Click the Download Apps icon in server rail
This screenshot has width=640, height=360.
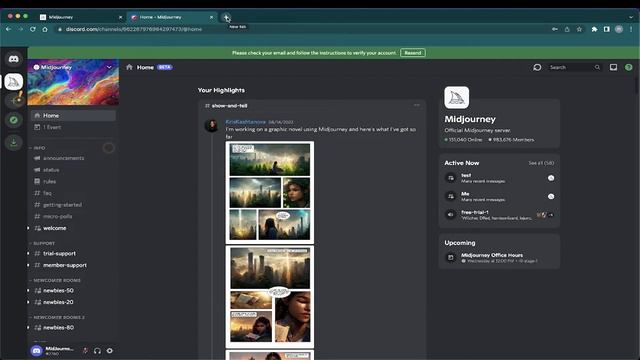point(13,142)
